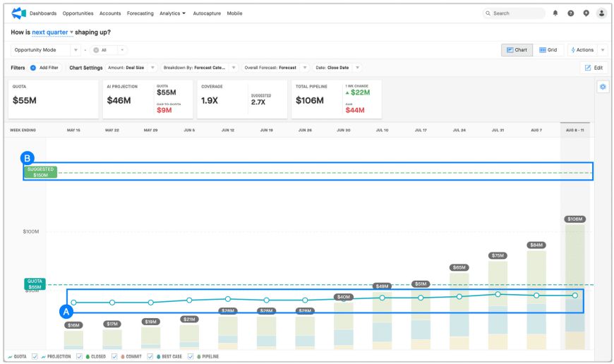Click the Actions button

[583, 50]
